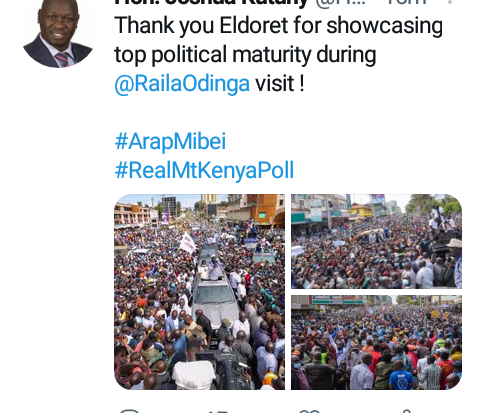Like the tweet with the heart icon

click(x=310, y=411)
